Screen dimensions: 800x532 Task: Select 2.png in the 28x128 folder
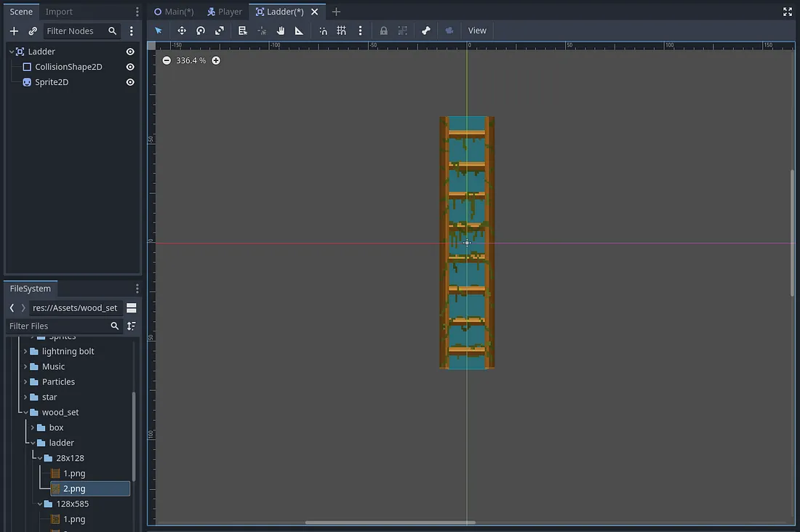tap(90, 488)
